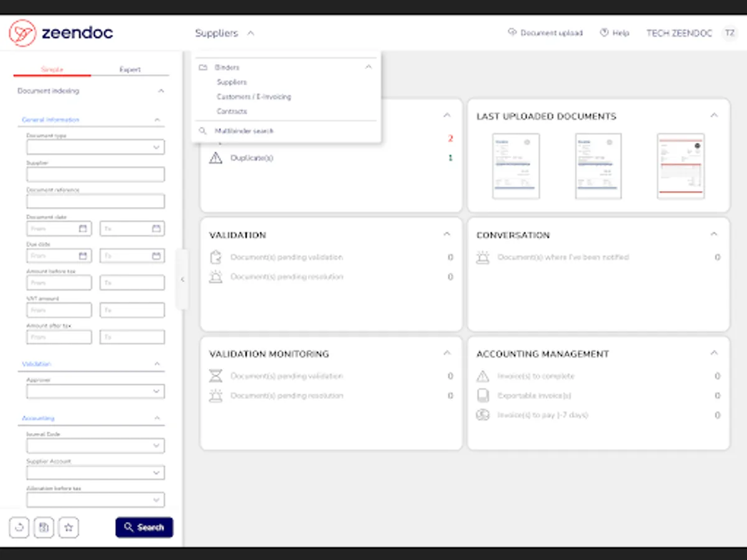This screenshot has width=747, height=560.
Task: Open the Document type dropdown
Action: pyautogui.click(x=95, y=147)
